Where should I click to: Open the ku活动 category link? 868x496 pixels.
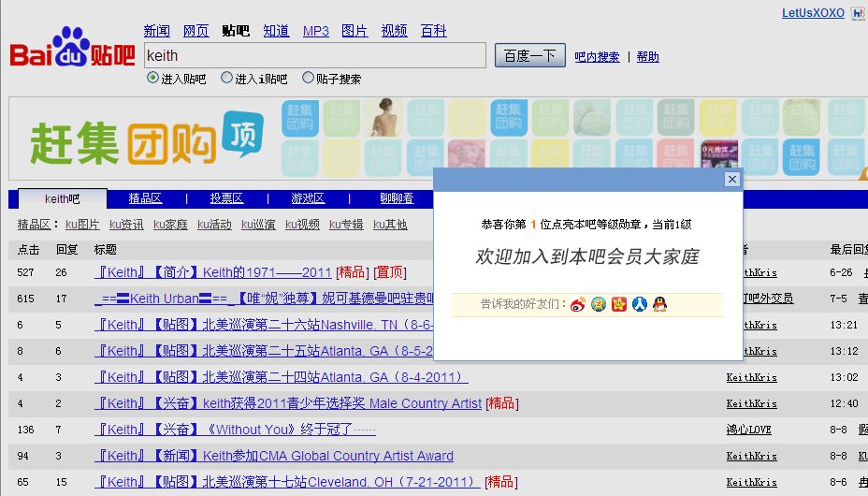214,225
